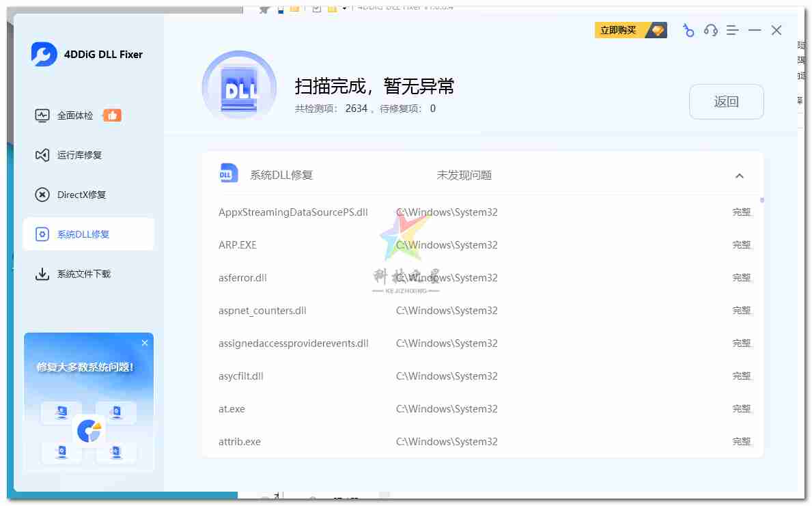This screenshot has height=506, width=812.
Task: Select the attrib.exe list entry
Action: coord(240,442)
